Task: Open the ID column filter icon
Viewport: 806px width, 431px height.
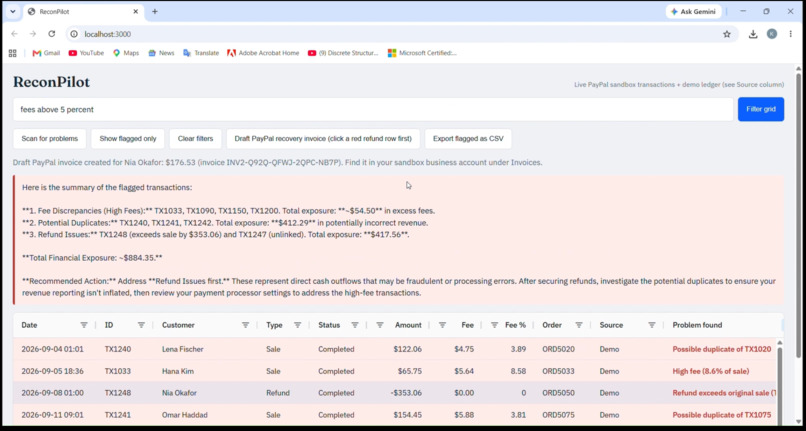Action: 141,325
